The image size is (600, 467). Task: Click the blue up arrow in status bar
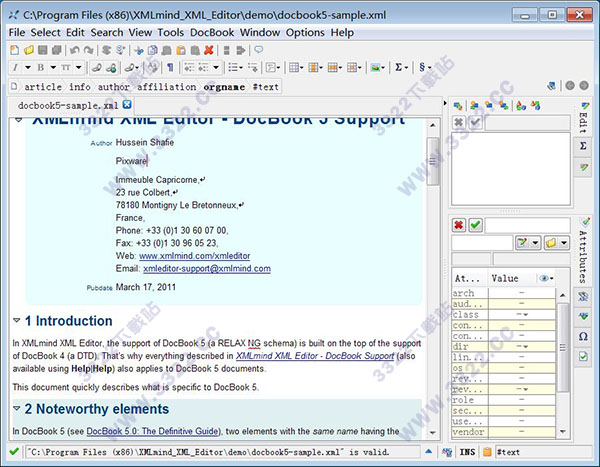tap(429, 452)
